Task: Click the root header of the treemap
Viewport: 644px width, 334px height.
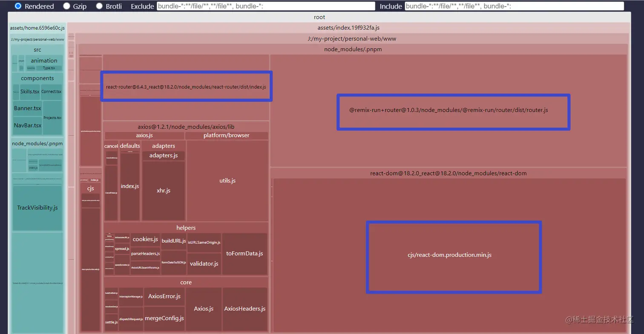Action: click(319, 17)
